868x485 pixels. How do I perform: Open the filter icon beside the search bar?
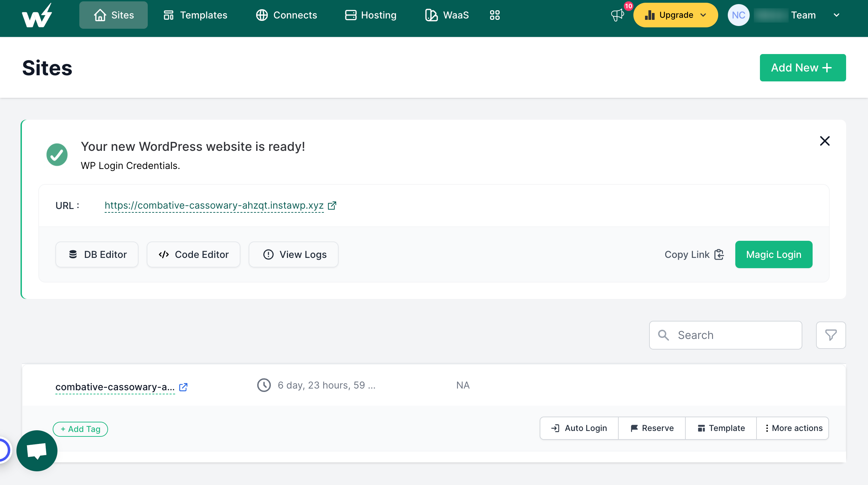tap(831, 335)
